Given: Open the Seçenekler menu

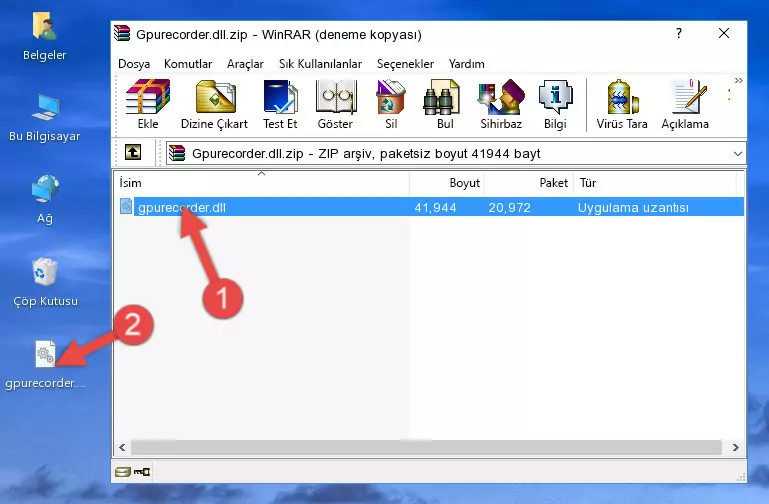Looking at the screenshot, I should pos(405,64).
